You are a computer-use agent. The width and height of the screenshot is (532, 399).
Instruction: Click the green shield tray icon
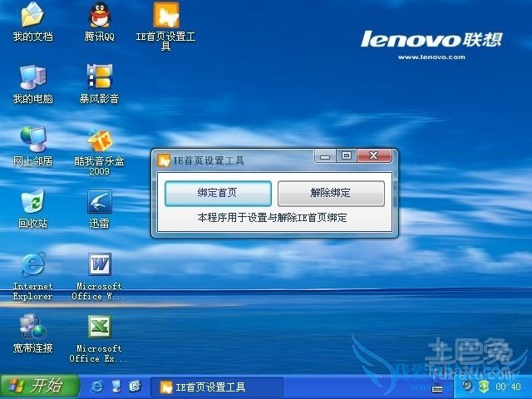(x=484, y=387)
